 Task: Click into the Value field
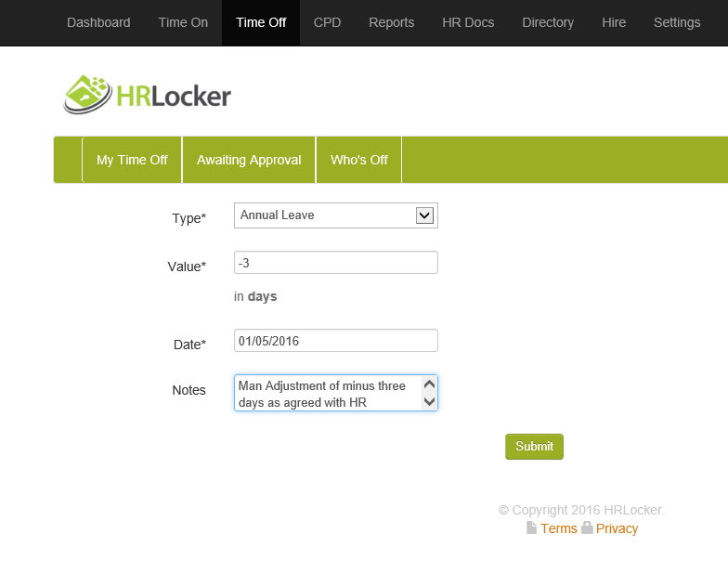pos(335,264)
